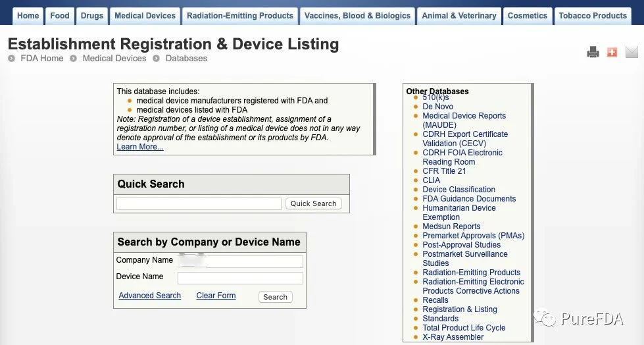644x345 pixels.
Task: Click the print page icon
Action: coord(593,52)
